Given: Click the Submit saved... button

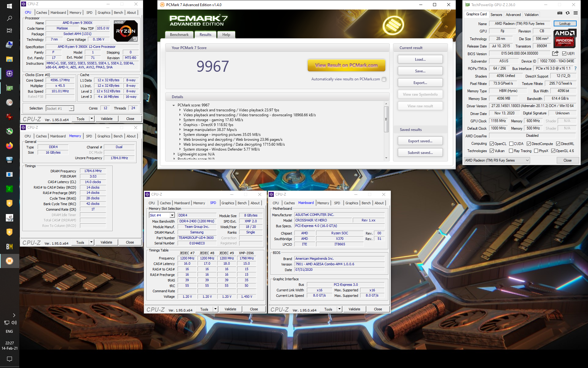Looking at the screenshot, I should [420, 153].
